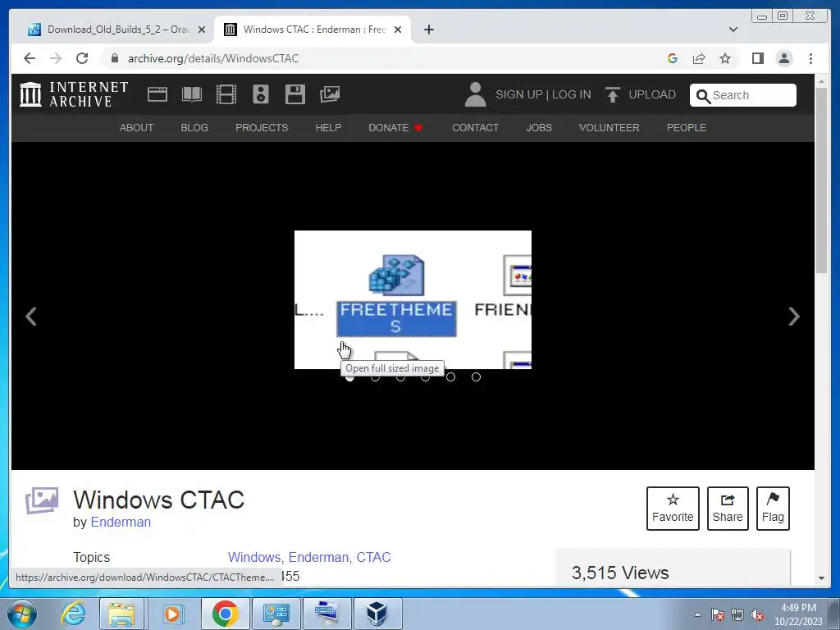Open the HELP menu item

click(x=328, y=127)
